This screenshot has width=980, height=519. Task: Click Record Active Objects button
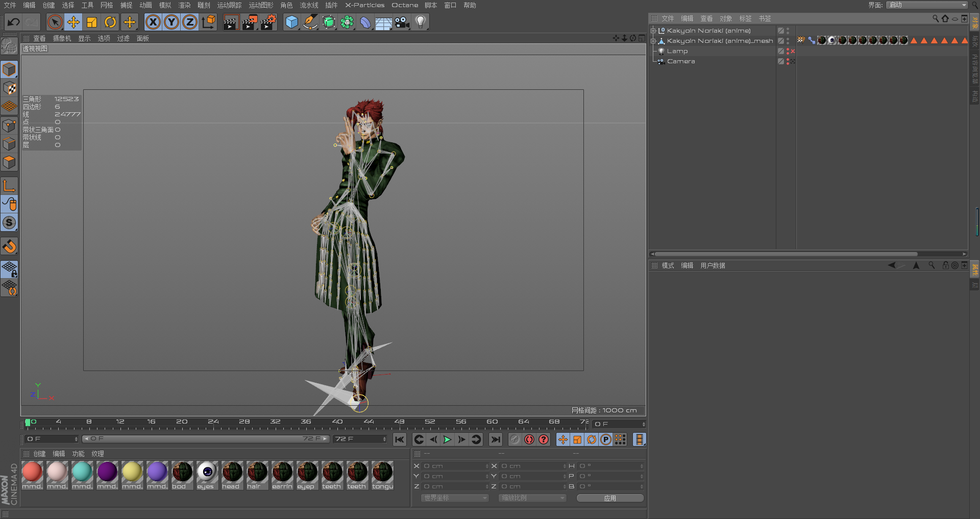coord(515,439)
